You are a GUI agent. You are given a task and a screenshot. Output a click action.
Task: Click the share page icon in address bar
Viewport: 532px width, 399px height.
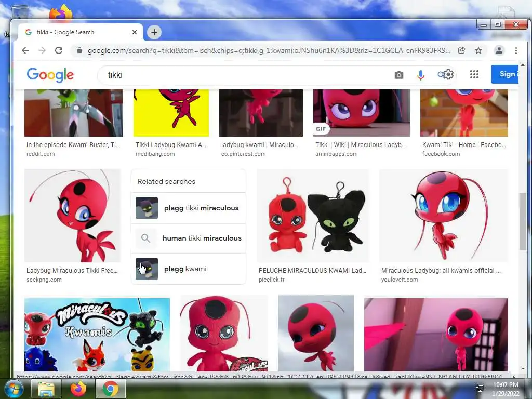(x=461, y=50)
